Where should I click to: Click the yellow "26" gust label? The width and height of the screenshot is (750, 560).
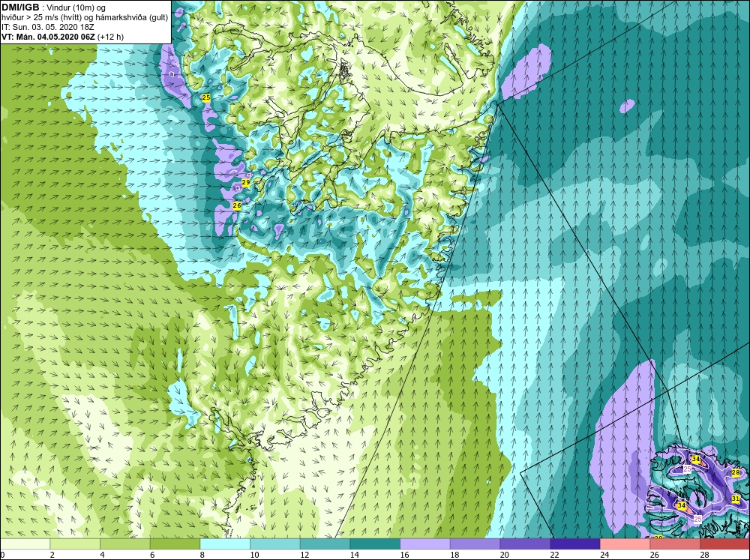(x=237, y=205)
